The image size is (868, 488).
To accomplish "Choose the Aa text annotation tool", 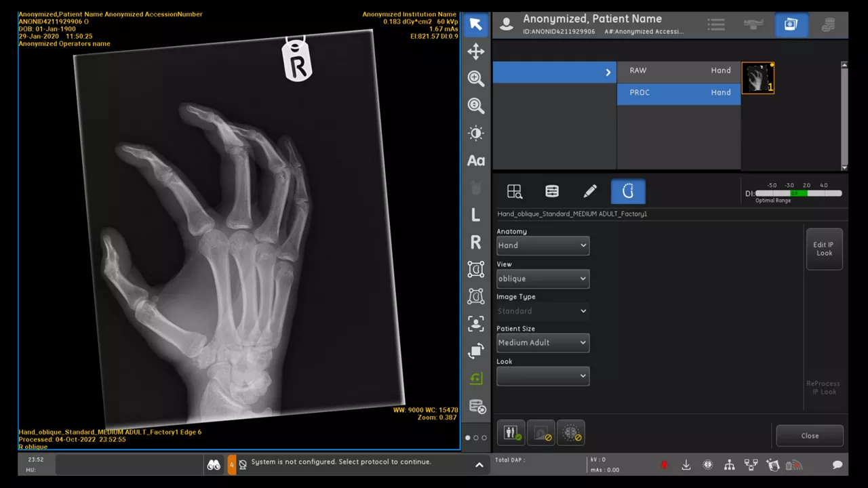I will tap(476, 161).
